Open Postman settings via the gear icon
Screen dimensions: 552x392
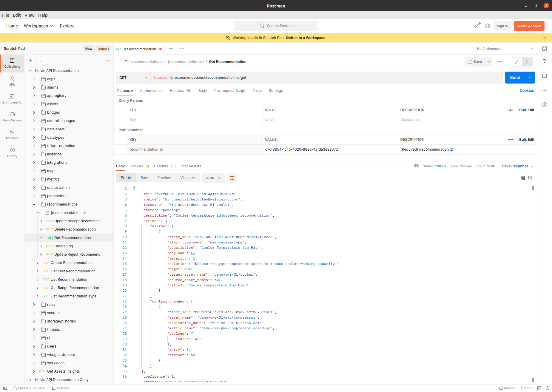coord(488,26)
